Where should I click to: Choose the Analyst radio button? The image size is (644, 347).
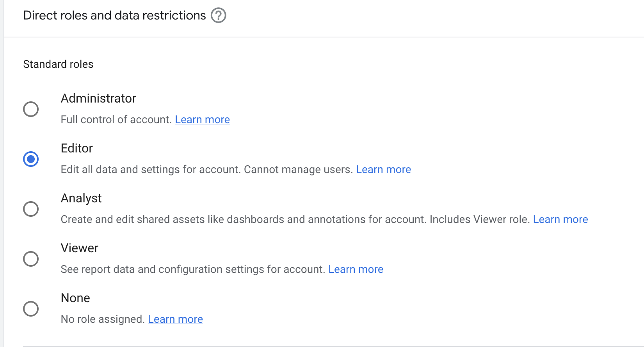click(x=31, y=209)
